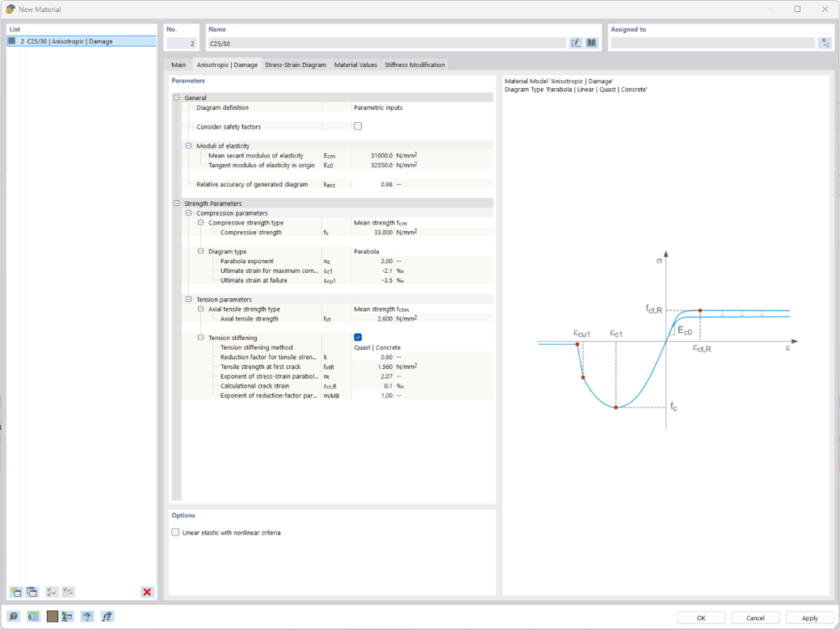Open the units and decimal places icon

(33, 616)
